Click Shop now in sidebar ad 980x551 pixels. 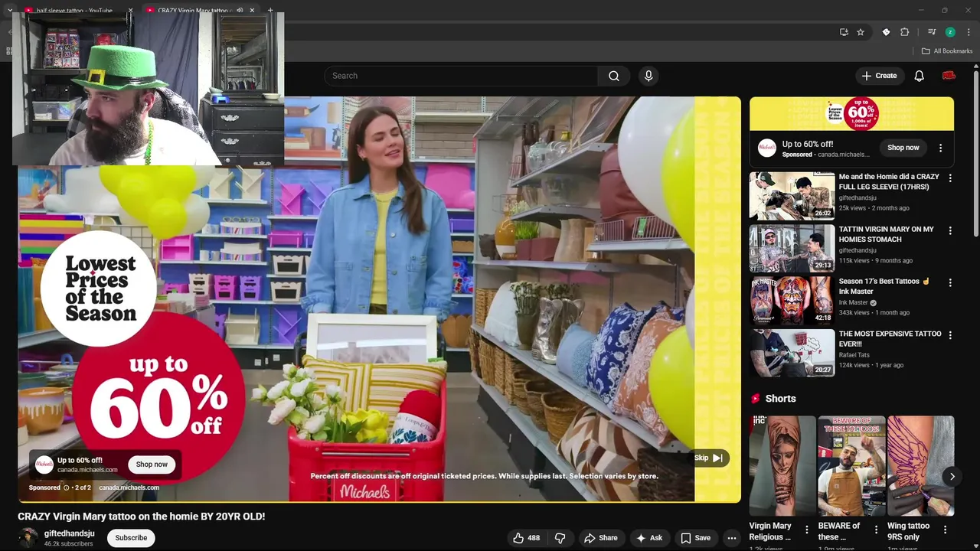tap(903, 148)
